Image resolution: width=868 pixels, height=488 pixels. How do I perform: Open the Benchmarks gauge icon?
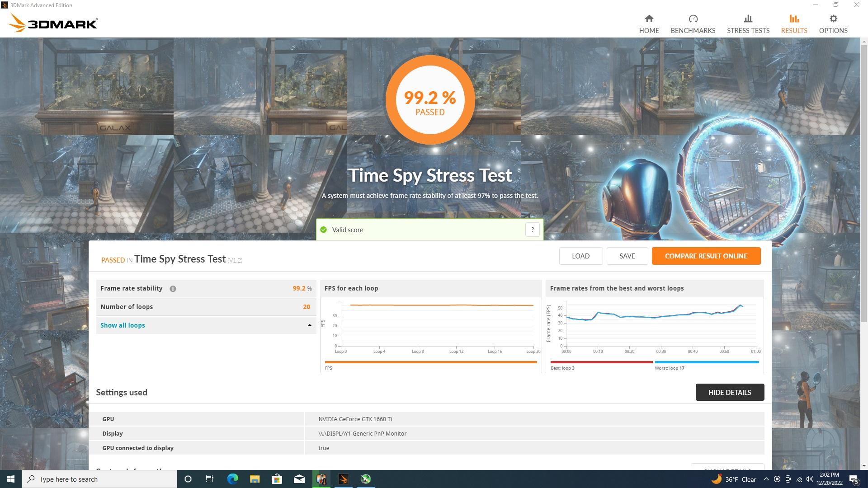pos(693,19)
